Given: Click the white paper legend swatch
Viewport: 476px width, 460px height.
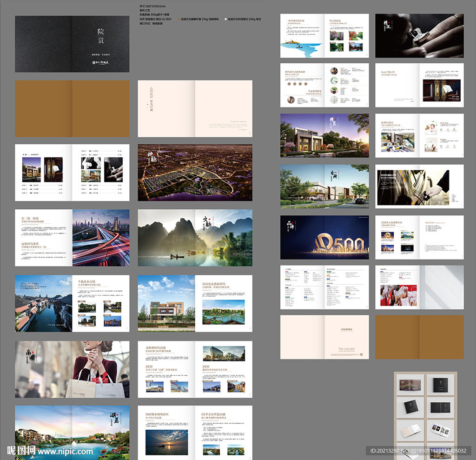Looking at the screenshot, I should click(x=225, y=19).
